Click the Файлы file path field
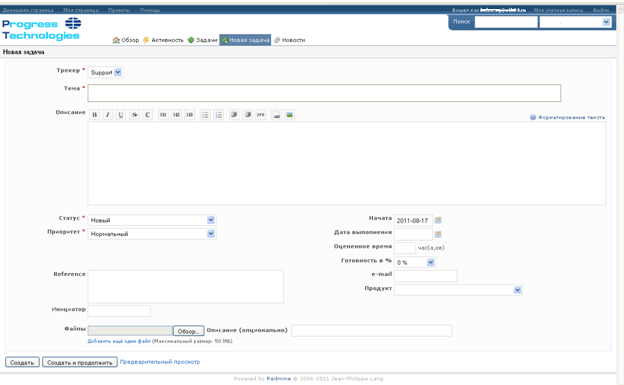Screen dimensions: 624x385 pos(130,331)
